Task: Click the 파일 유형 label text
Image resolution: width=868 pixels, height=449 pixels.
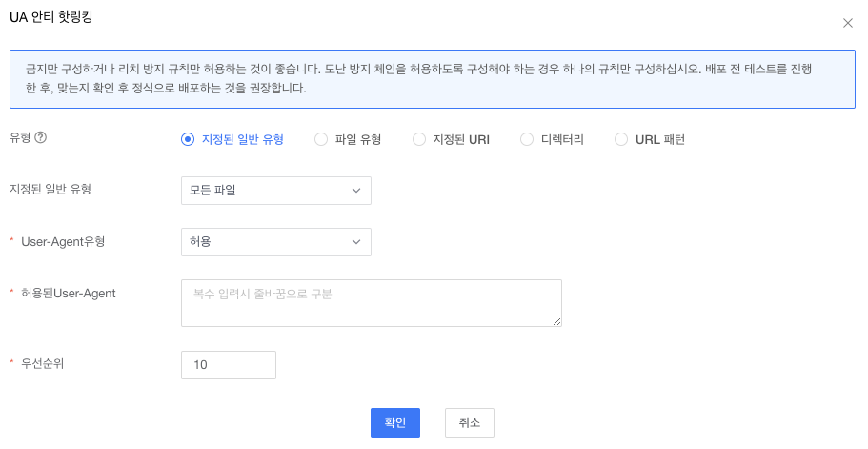Action: tap(358, 139)
